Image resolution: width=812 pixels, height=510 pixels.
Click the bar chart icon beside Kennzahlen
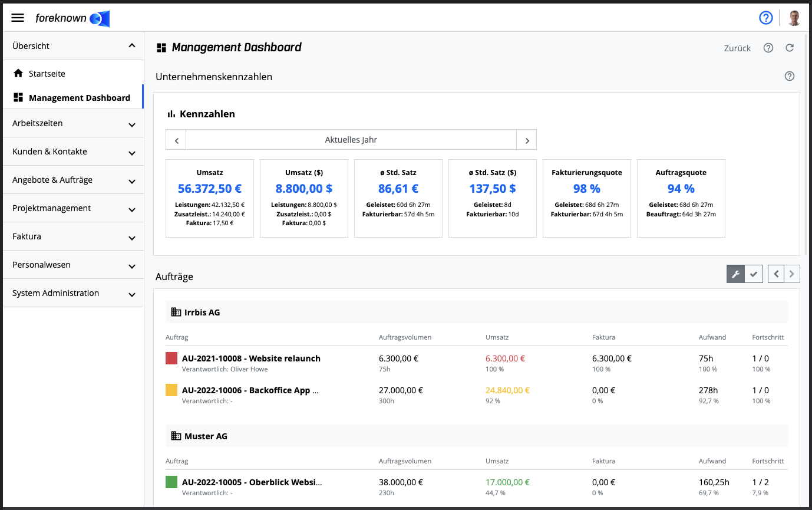(171, 114)
